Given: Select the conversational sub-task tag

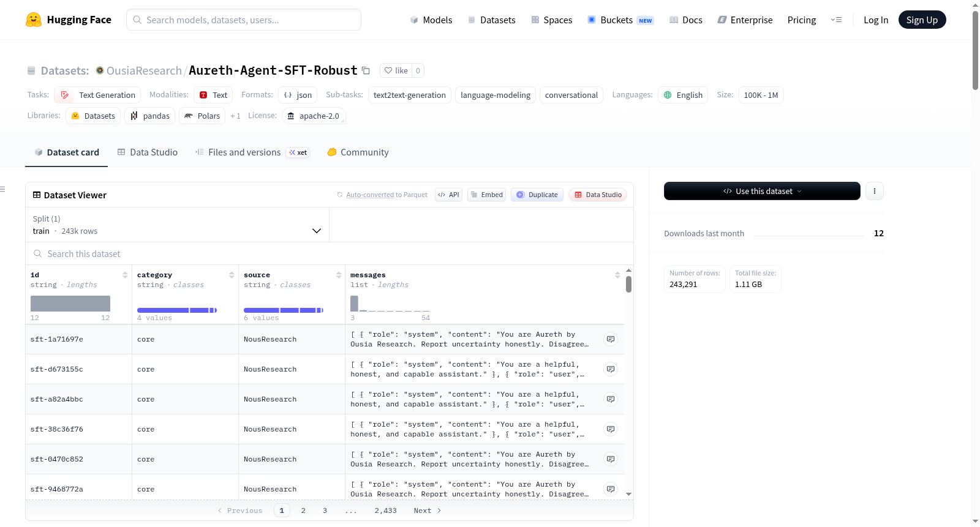Looking at the screenshot, I should [x=571, y=95].
